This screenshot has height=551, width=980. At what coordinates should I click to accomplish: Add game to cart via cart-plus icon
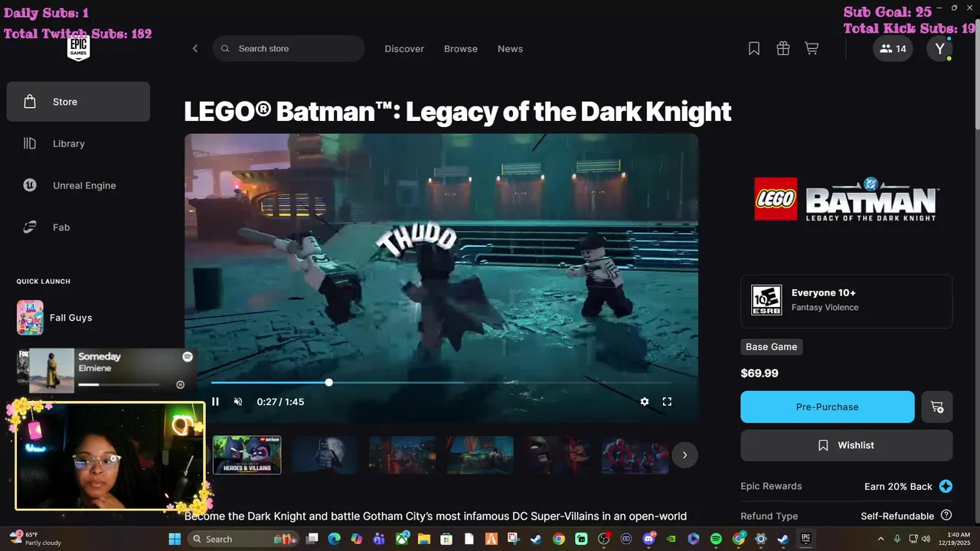point(937,407)
